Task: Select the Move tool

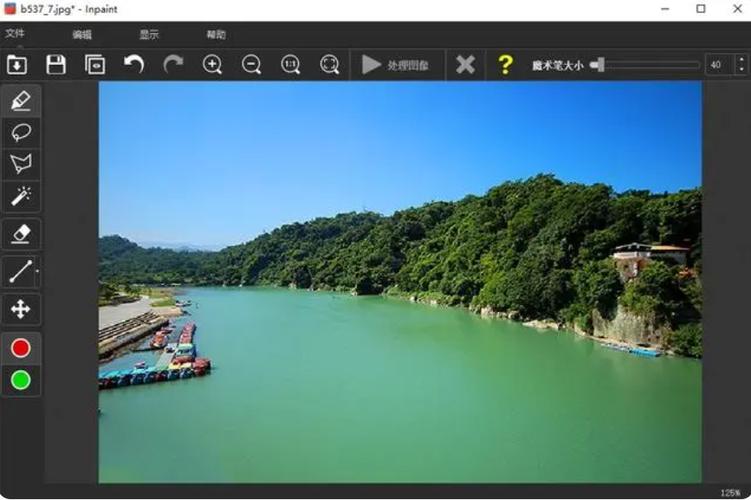Action: pos(20,309)
